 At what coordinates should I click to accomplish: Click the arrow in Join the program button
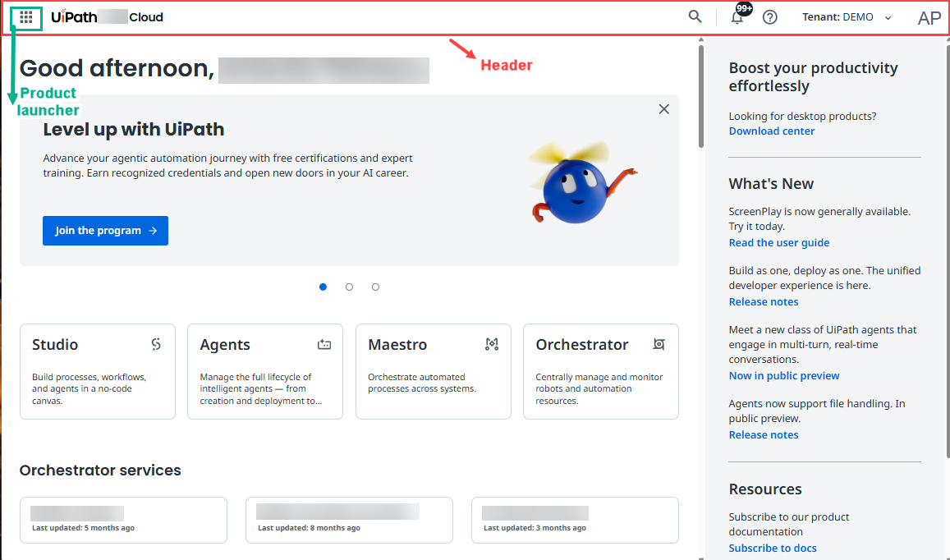[153, 231]
